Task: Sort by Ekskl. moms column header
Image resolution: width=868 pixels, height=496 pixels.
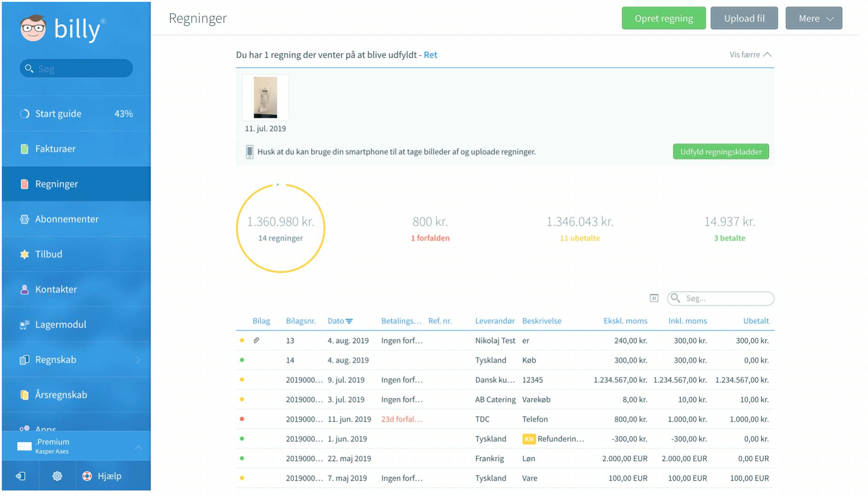Action: point(625,321)
